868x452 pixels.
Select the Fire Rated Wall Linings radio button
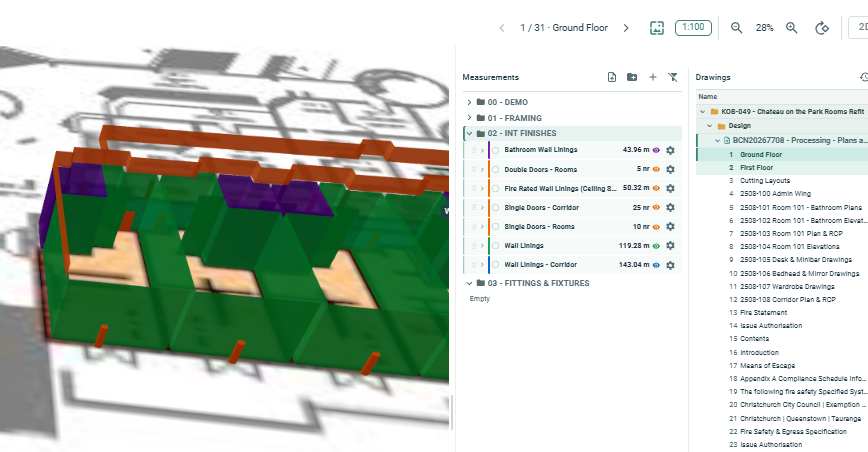(x=495, y=188)
